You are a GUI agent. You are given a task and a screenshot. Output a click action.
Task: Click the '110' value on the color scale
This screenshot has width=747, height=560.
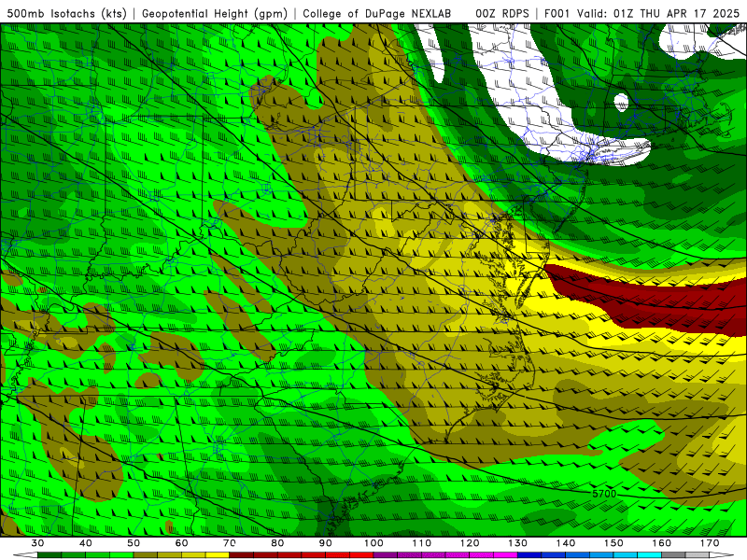pyautogui.click(x=422, y=543)
